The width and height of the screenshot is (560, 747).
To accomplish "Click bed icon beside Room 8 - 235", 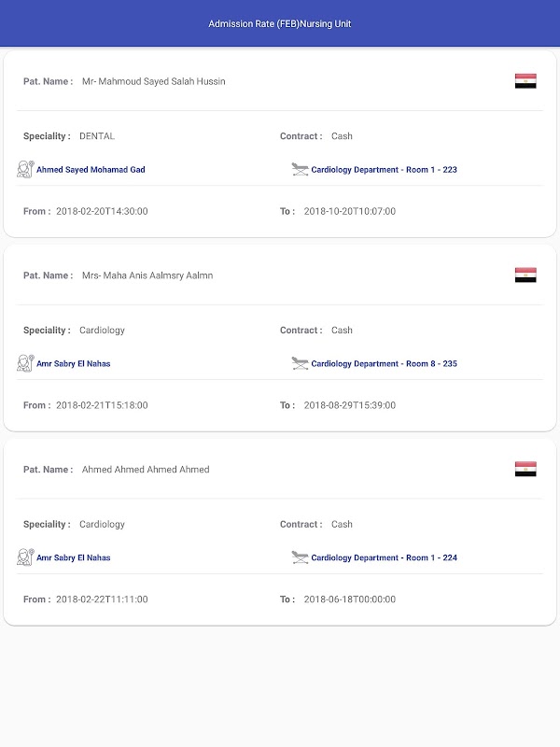I will [x=301, y=364].
